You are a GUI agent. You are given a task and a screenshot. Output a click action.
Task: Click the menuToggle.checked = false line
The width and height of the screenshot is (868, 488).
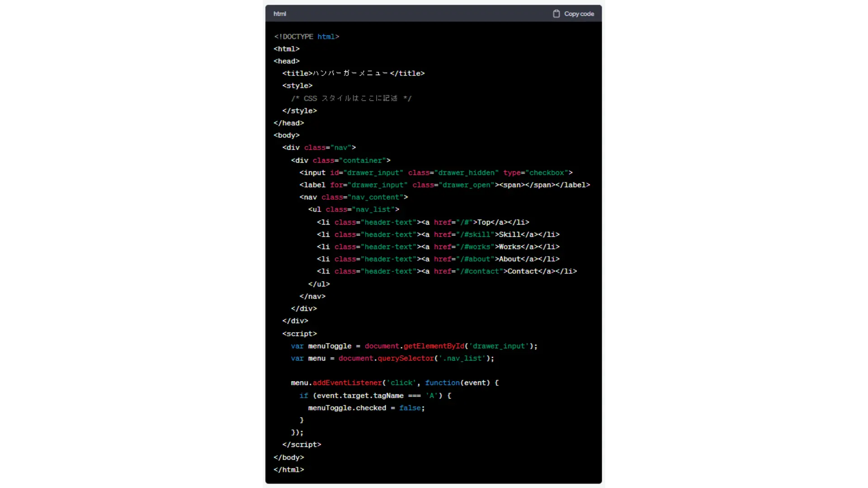tap(366, 408)
